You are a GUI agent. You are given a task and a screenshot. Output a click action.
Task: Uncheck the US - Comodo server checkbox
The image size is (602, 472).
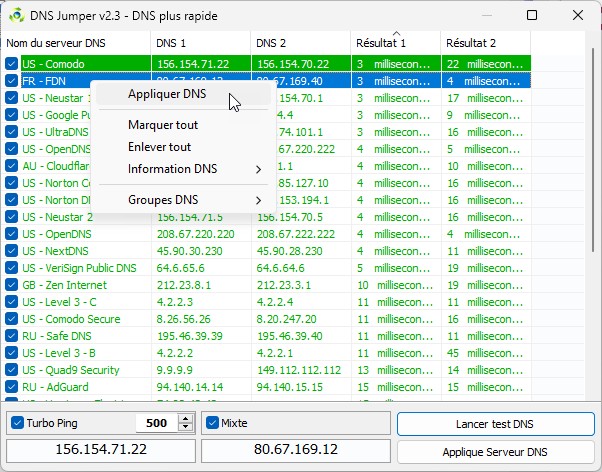click(12, 63)
